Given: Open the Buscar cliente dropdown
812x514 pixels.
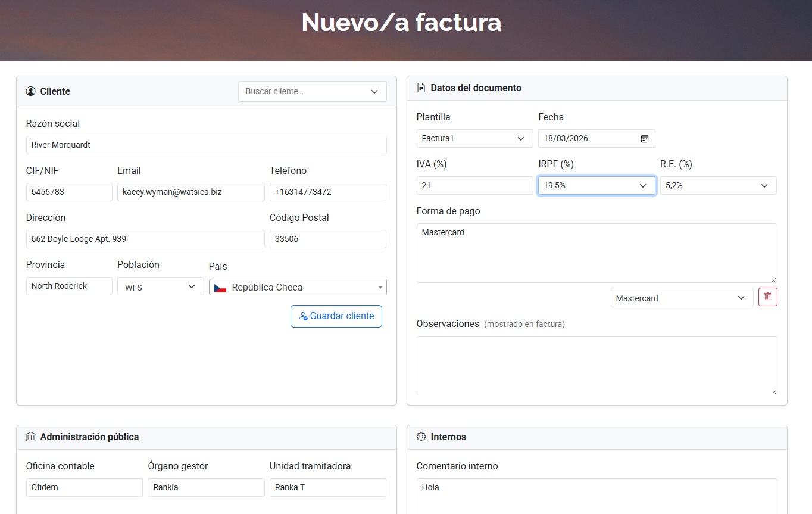Looking at the screenshot, I should click(312, 91).
